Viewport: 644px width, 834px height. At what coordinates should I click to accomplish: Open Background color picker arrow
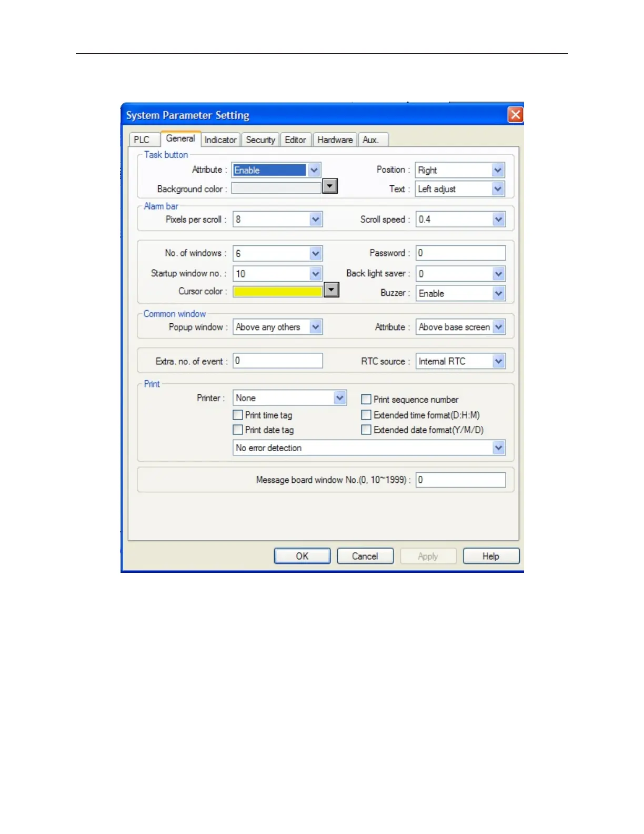(330, 186)
